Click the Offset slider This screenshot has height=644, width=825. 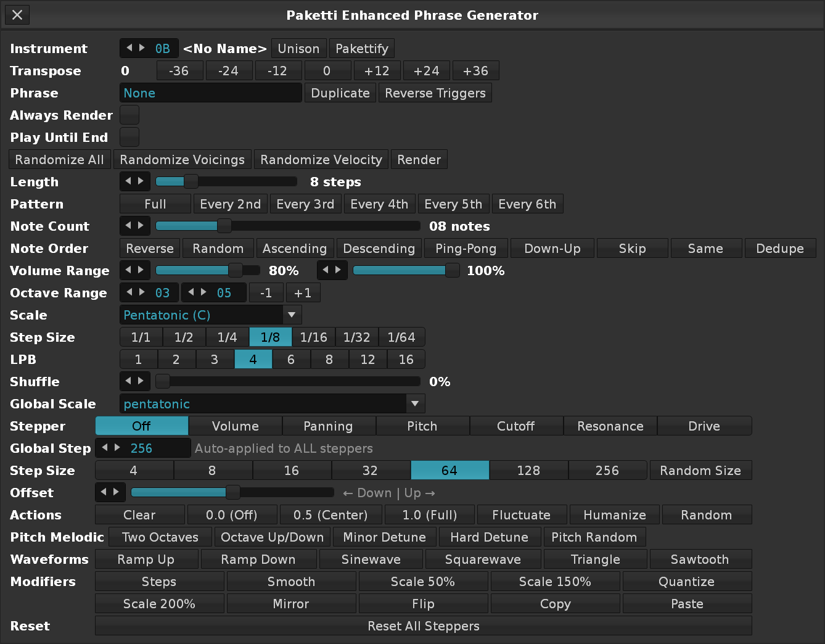click(232, 492)
